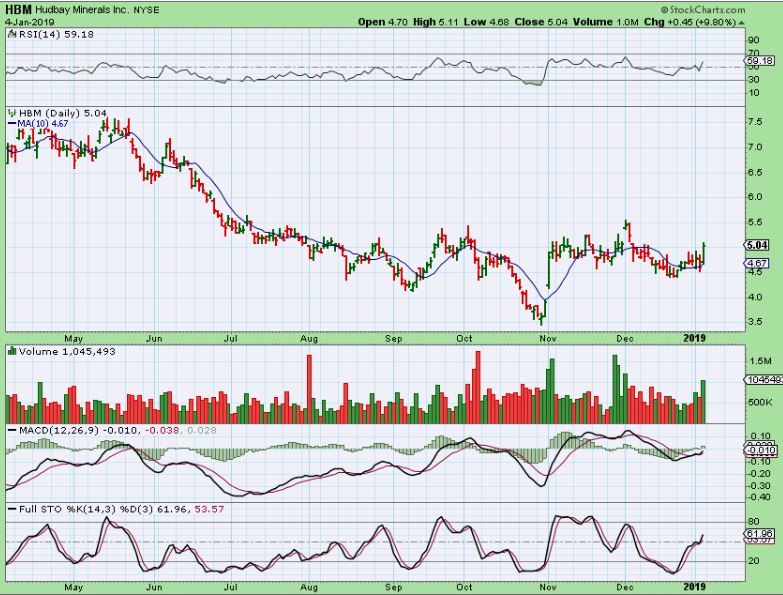Click the 7.0 price axis label

point(755,147)
